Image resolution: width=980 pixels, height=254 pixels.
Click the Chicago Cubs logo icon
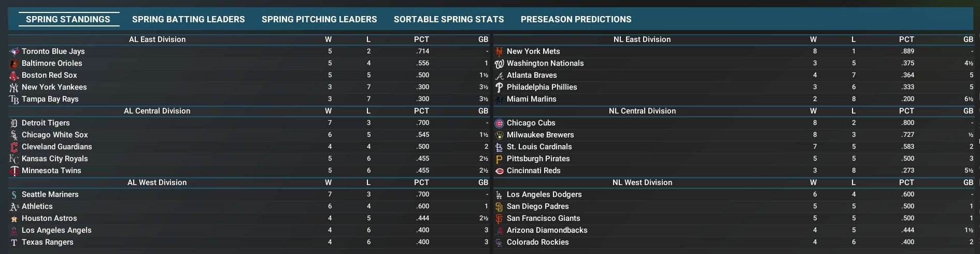point(499,123)
